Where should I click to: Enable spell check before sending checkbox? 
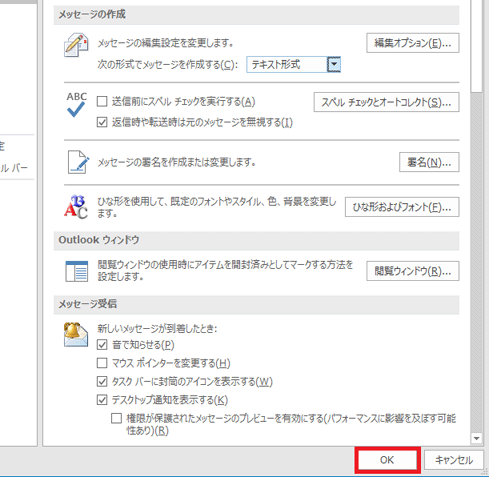click(102, 101)
